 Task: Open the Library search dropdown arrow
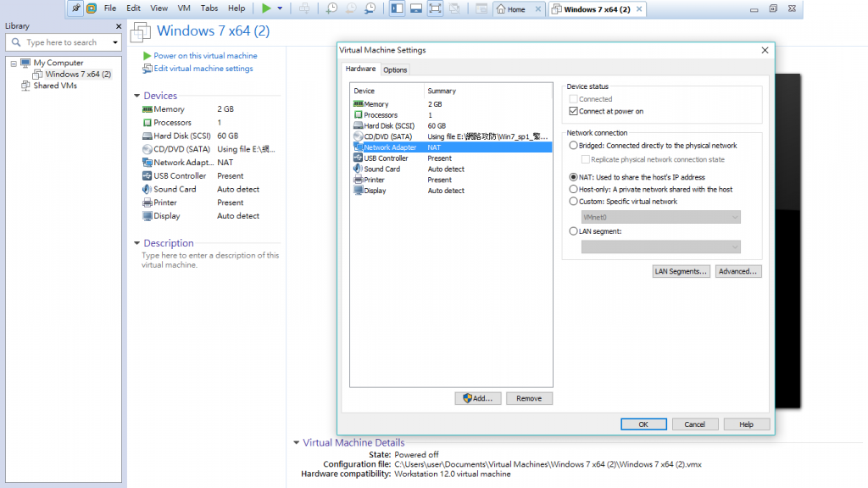pos(115,42)
